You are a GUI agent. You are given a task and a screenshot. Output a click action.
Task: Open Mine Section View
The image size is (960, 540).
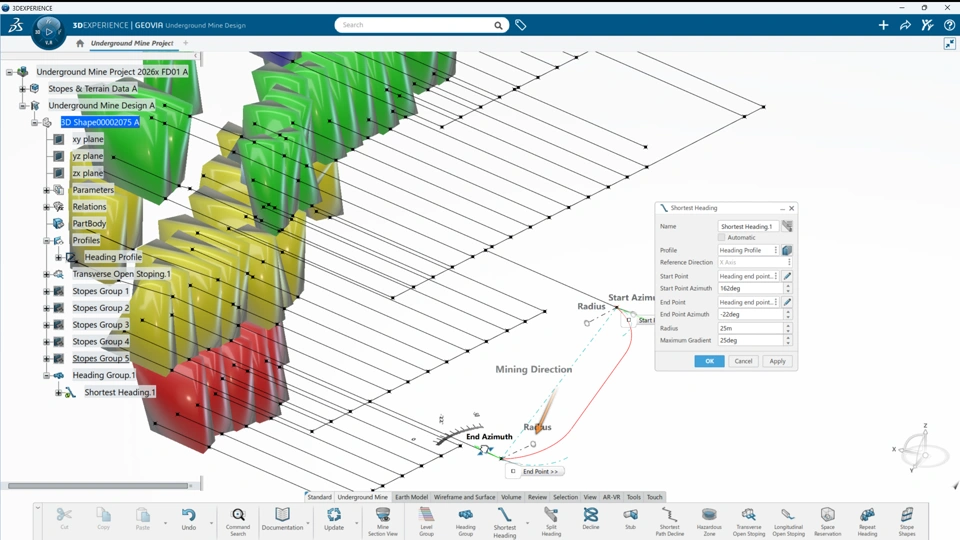click(383, 521)
